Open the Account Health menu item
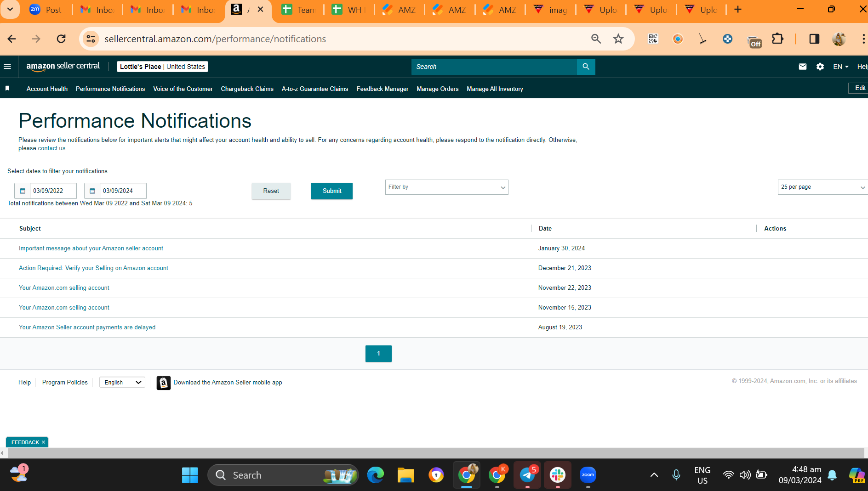The height and width of the screenshot is (491, 868). pyautogui.click(x=47, y=89)
